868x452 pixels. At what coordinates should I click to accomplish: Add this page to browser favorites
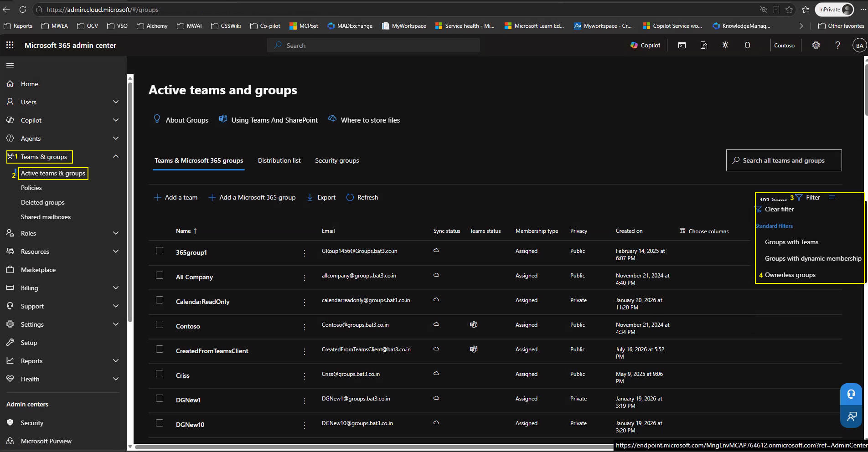tap(789, 10)
